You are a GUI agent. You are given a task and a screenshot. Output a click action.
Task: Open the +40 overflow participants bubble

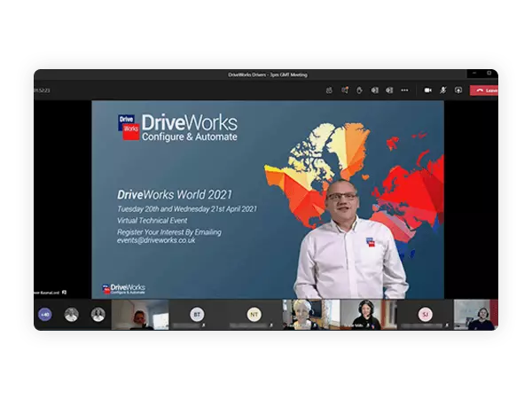pyautogui.click(x=45, y=315)
